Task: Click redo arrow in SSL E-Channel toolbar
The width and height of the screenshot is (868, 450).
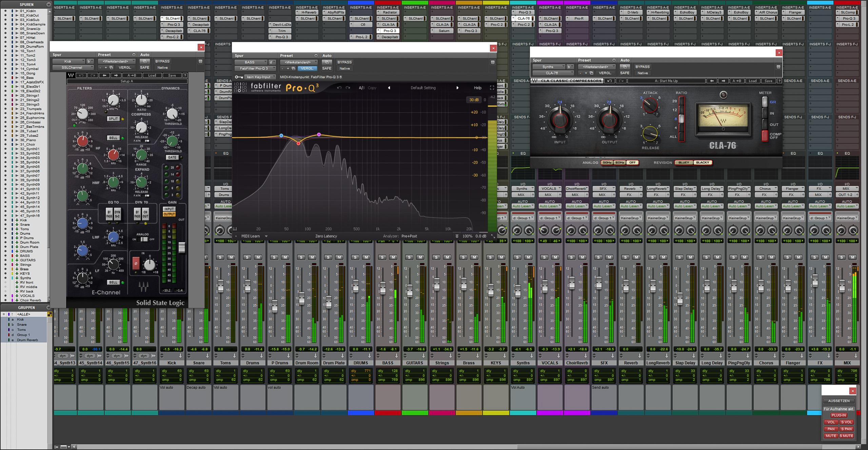Action: point(93,75)
